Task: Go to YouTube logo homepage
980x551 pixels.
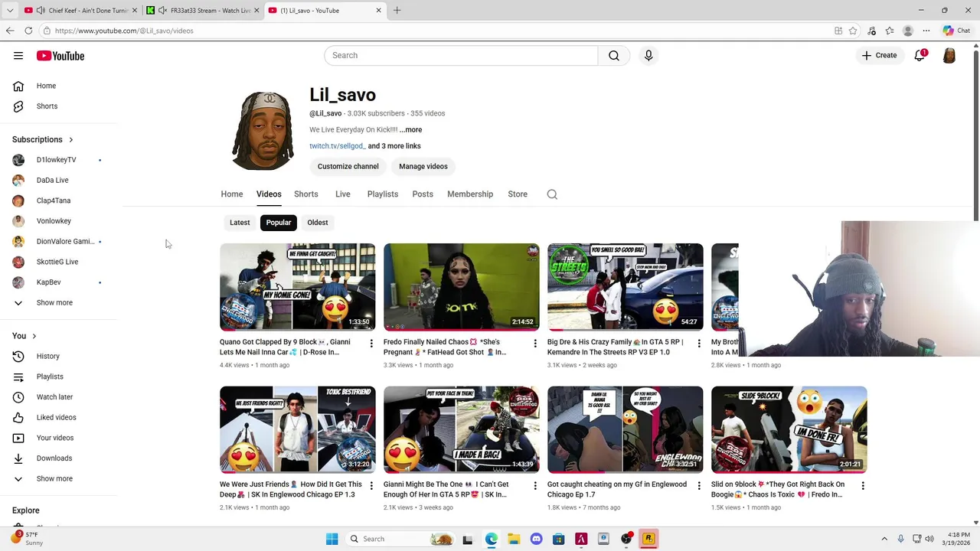Action: tap(60, 56)
